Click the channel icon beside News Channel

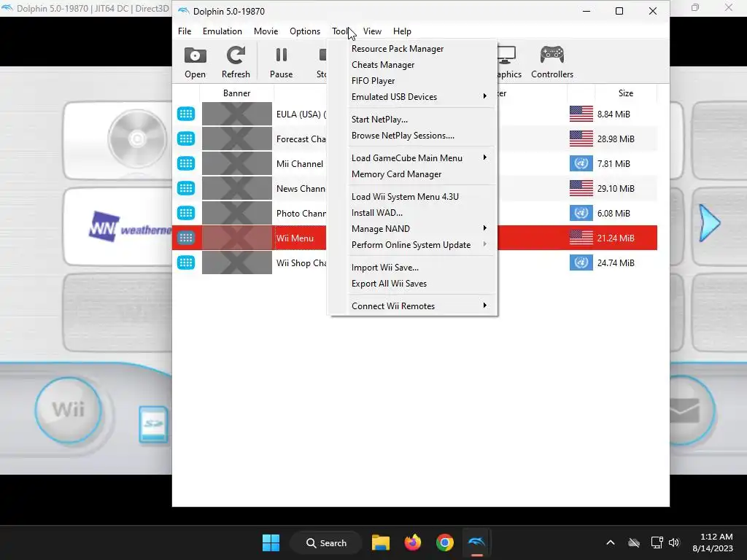pos(186,188)
